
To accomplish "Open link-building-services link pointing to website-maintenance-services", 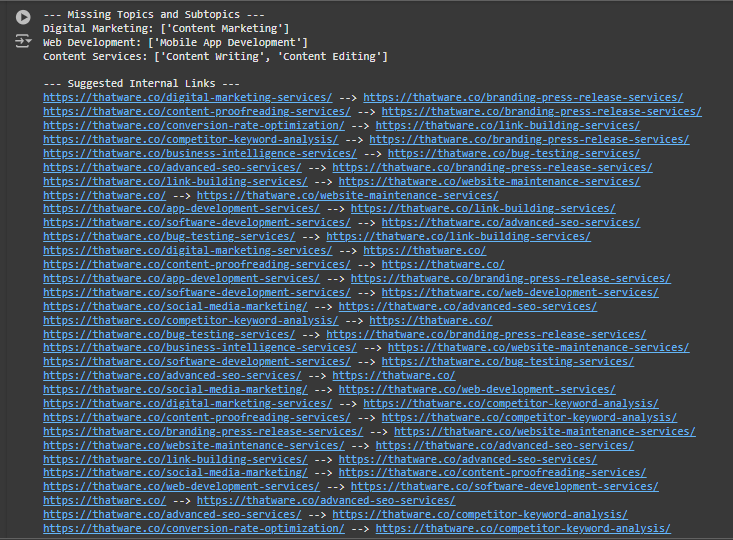I will pos(175,182).
